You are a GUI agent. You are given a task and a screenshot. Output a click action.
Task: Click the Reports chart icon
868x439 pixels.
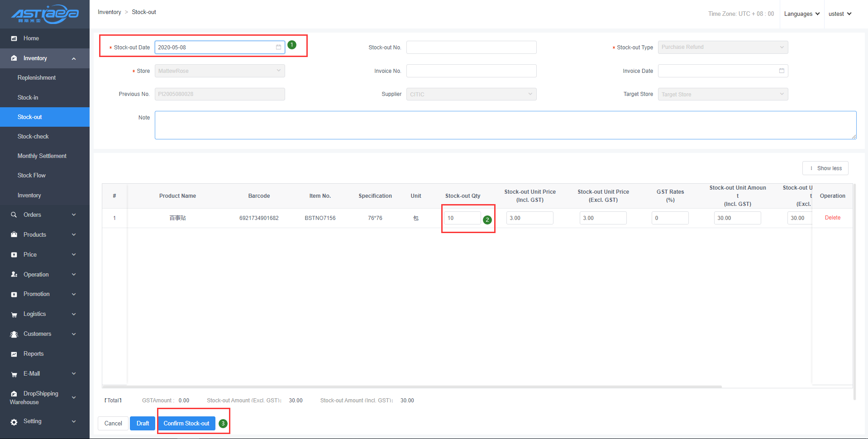click(x=14, y=354)
